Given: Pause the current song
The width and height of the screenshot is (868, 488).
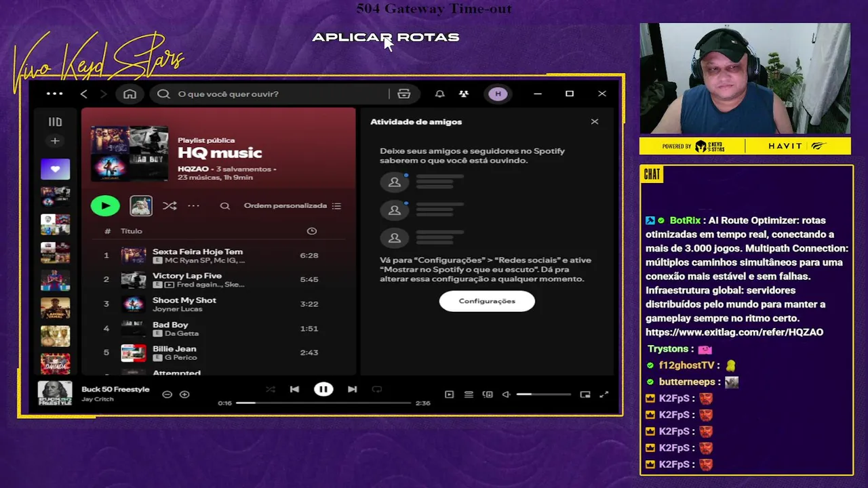Looking at the screenshot, I should click(323, 389).
